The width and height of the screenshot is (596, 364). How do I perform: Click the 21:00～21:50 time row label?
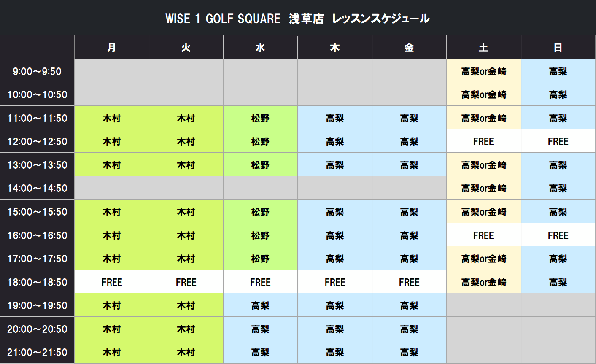pos(37,352)
